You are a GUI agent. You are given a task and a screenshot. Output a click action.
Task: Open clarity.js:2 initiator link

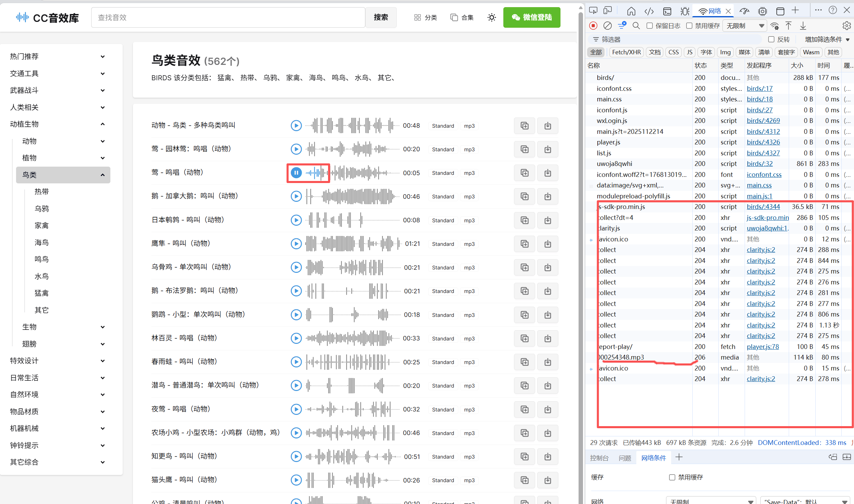(x=761, y=250)
